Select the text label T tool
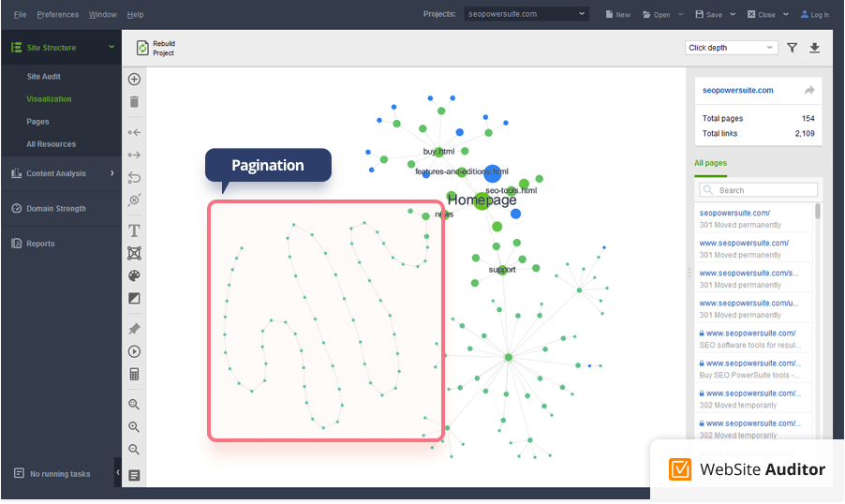 click(134, 230)
